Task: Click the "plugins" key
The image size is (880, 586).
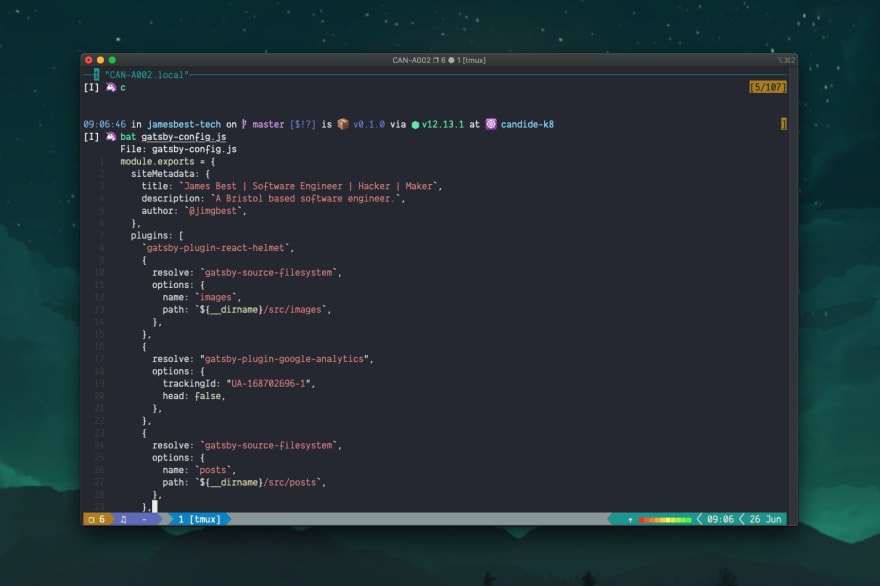Action: 152,235
